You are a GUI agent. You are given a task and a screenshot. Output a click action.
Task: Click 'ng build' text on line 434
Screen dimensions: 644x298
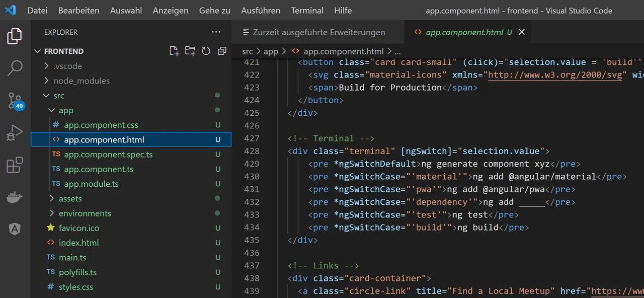[477, 228]
